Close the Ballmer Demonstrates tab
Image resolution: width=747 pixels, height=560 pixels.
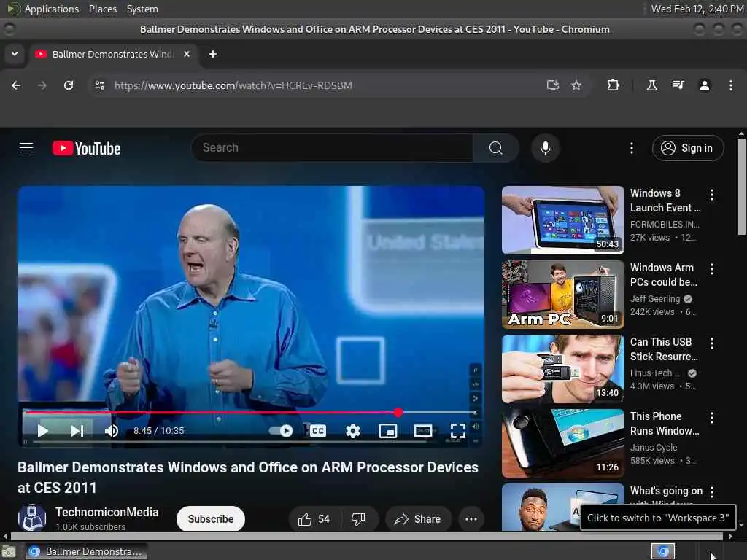tap(187, 54)
